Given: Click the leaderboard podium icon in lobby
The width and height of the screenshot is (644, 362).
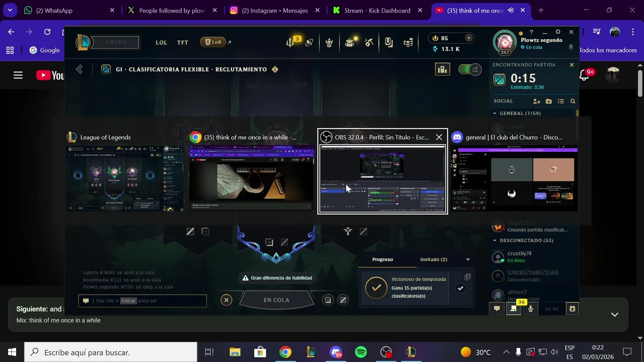Looking at the screenshot, I should (442, 69).
